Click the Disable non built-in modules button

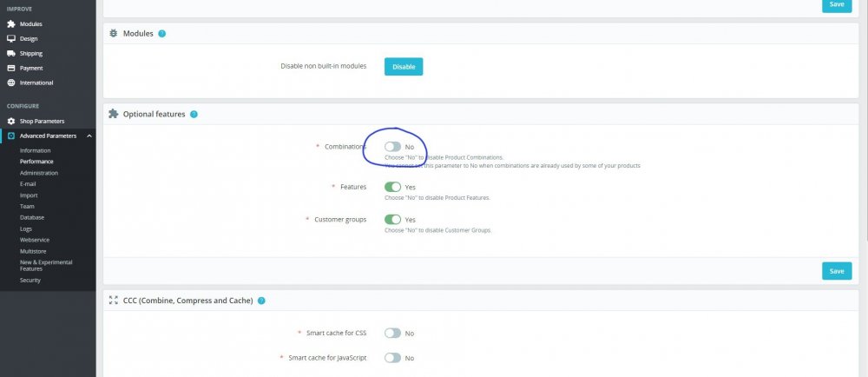click(x=404, y=66)
